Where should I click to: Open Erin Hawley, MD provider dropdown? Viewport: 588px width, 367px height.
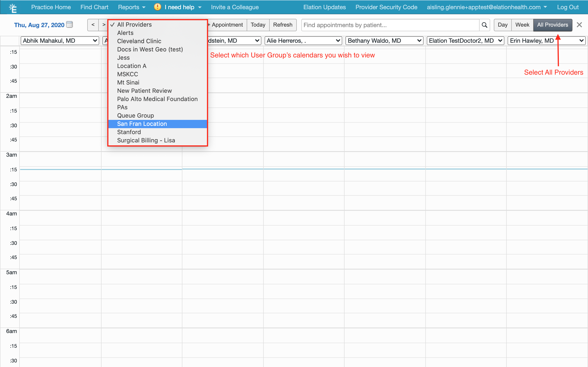546,40
